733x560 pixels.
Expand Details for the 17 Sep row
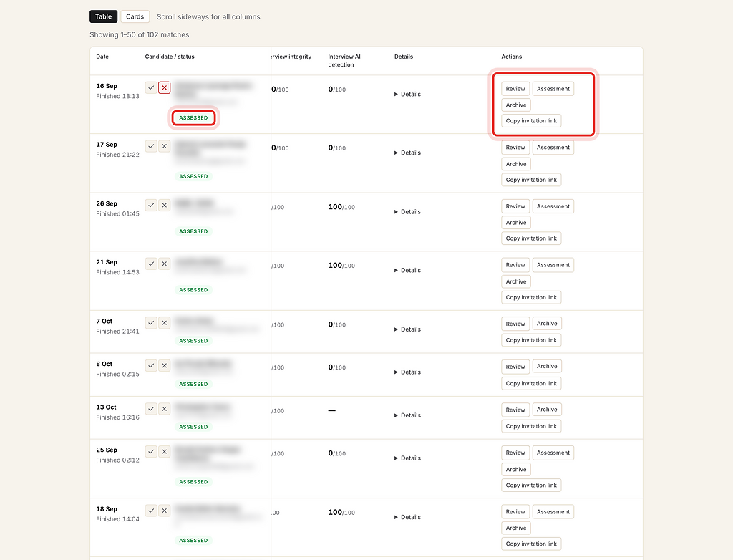(x=407, y=153)
